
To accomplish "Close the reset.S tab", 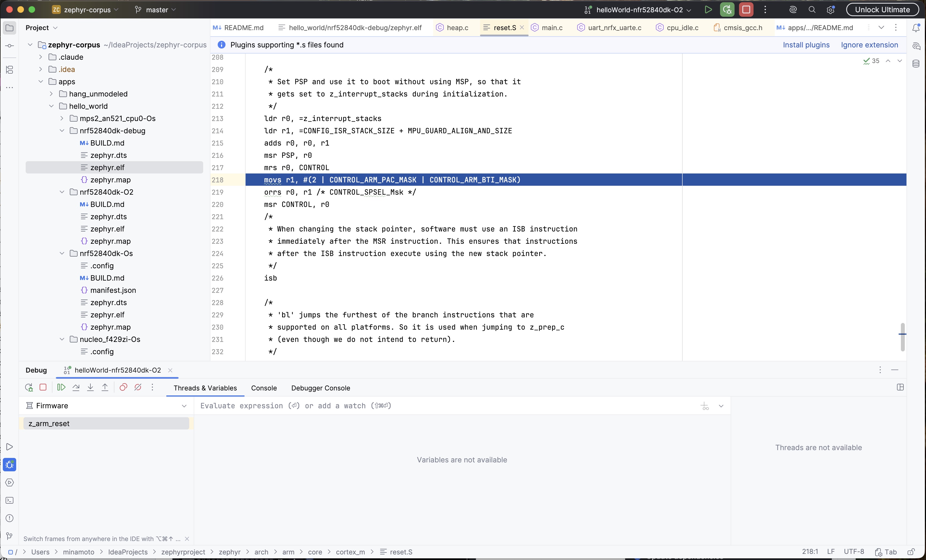I will pyautogui.click(x=522, y=28).
